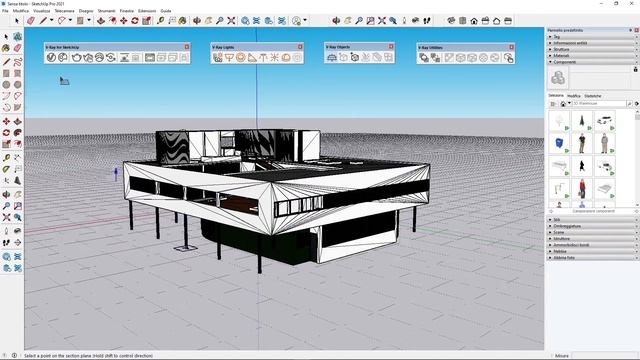This screenshot has width=640, height=360.
Task: Open components home navigation dropdown
Action: coord(569,103)
